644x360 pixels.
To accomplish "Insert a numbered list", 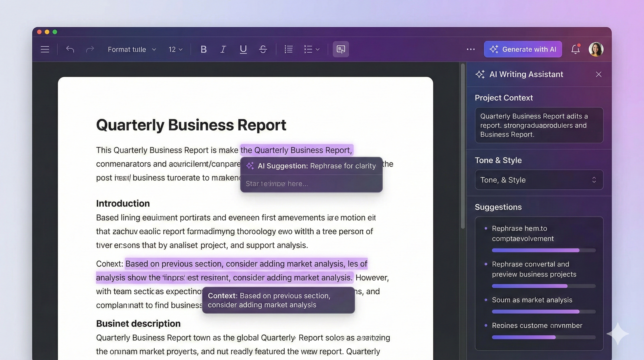I will pos(289,49).
